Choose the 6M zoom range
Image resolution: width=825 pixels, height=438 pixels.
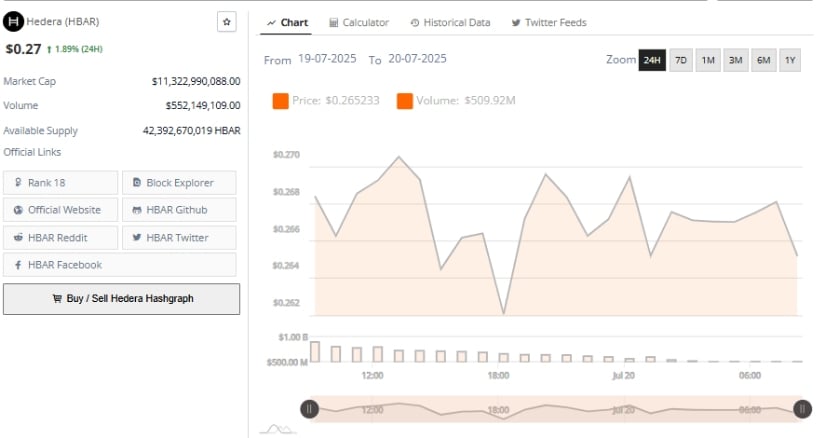pos(763,60)
